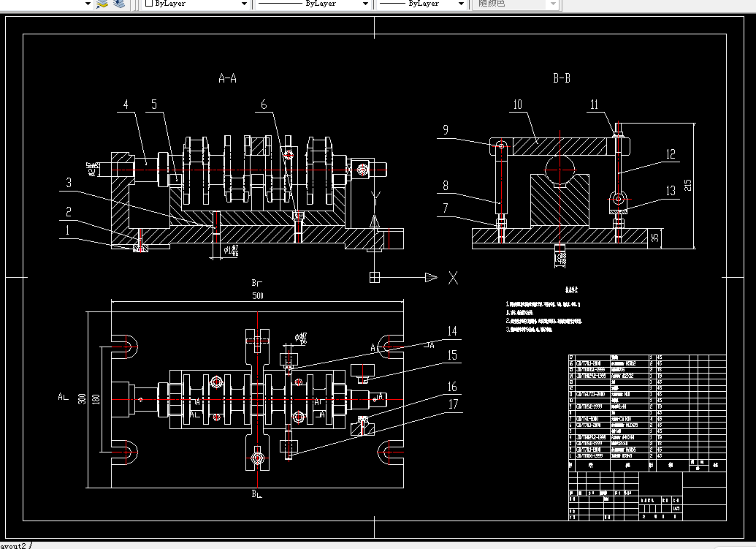Click the A-A section view title

click(228, 78)
